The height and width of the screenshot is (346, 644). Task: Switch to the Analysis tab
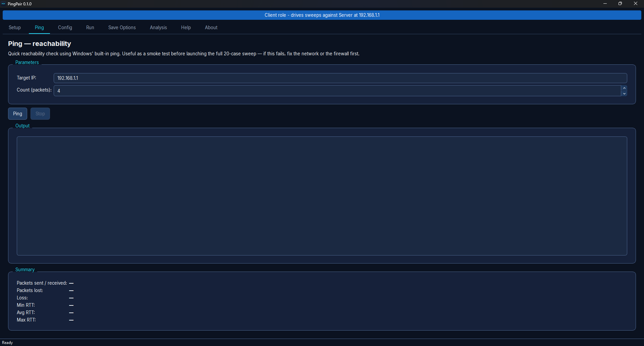click(x=158, y=27)
